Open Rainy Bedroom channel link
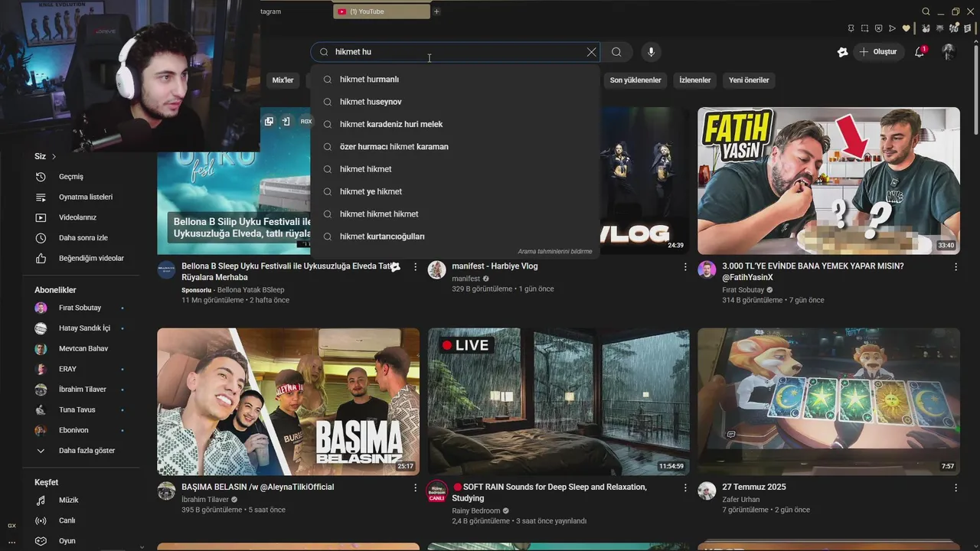This screenshot has height=551, width=980. point(476,510)
